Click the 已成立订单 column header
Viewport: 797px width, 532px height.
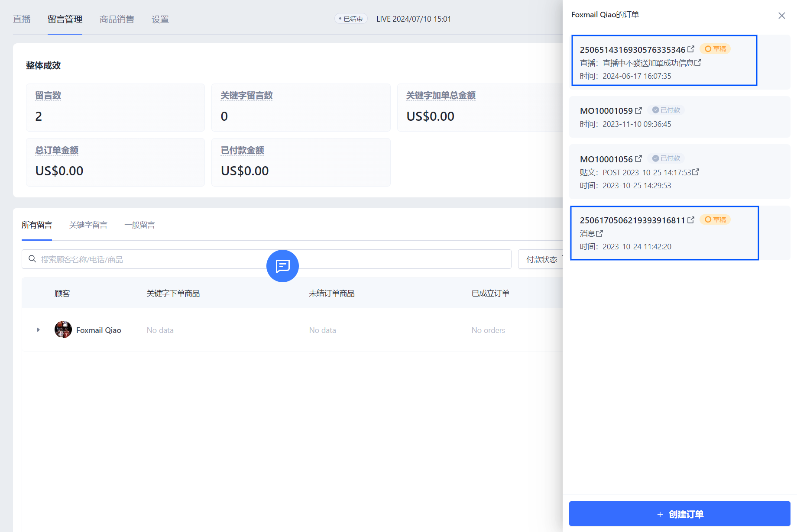(490, 293)
